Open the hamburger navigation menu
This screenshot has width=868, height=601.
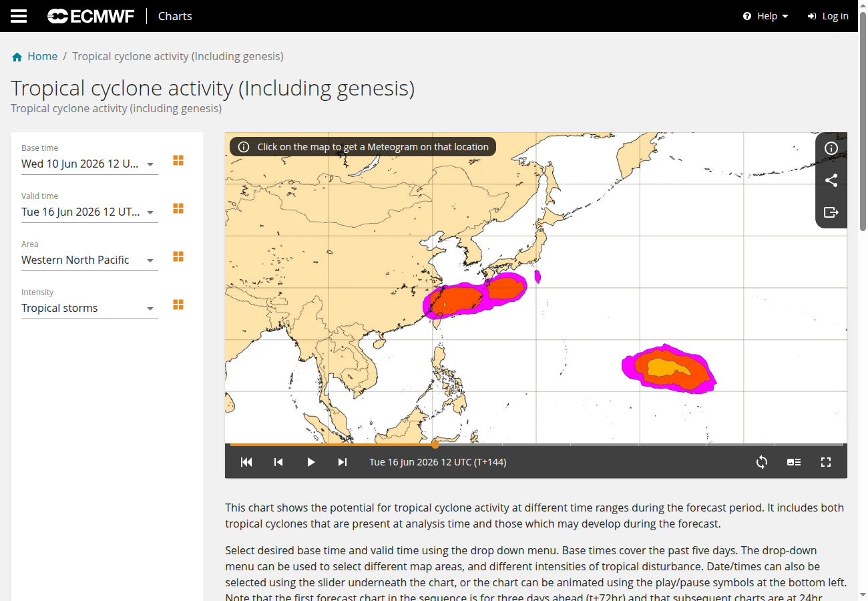19,16
